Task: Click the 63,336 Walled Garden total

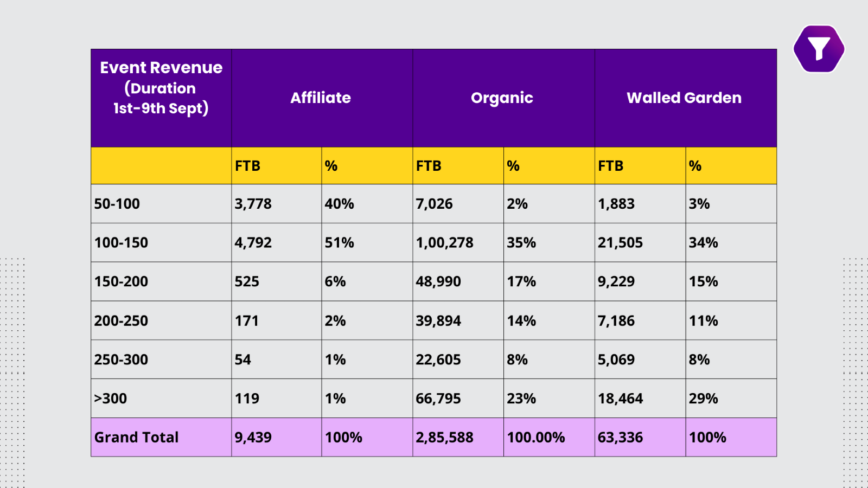Action: [x=620, y=438]
